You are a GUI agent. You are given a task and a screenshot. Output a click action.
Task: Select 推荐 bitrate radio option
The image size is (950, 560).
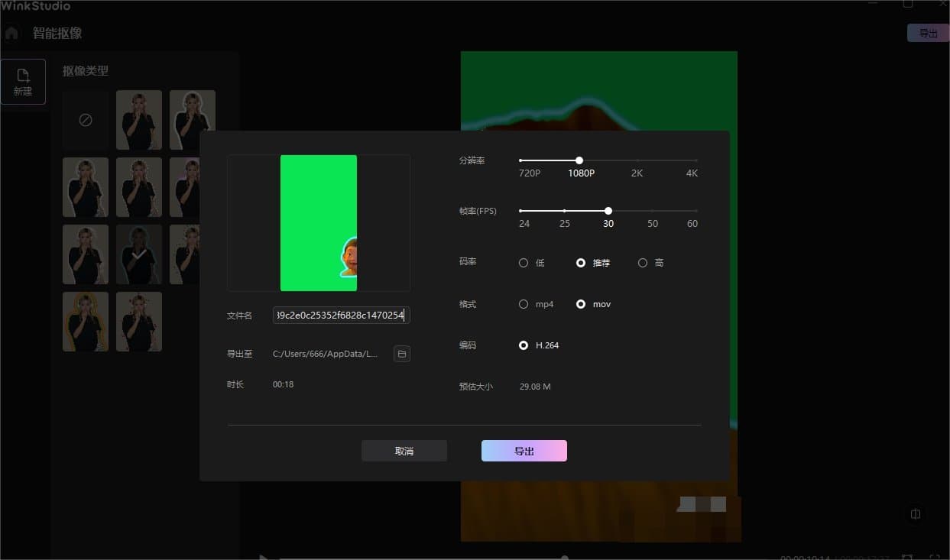pyautogui.click(x=581, y=263)
